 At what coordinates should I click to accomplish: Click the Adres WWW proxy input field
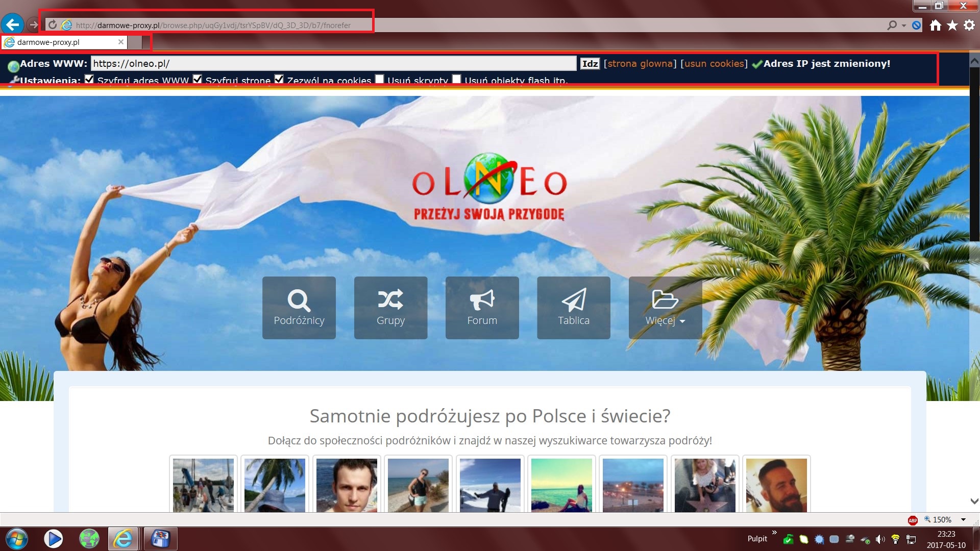[334, 63]
